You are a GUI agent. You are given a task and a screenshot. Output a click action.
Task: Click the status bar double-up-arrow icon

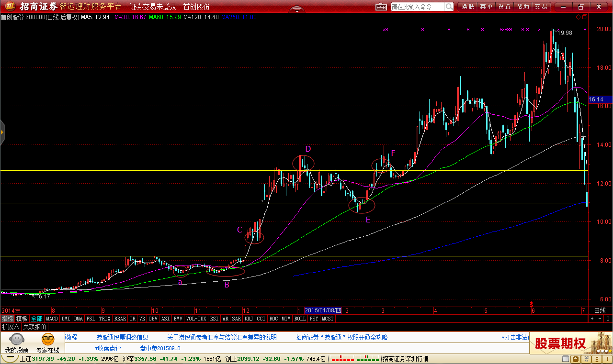point(597,359)
